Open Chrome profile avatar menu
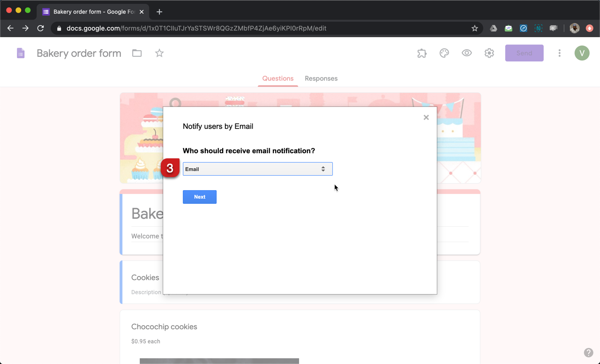 tap(574, 28)
